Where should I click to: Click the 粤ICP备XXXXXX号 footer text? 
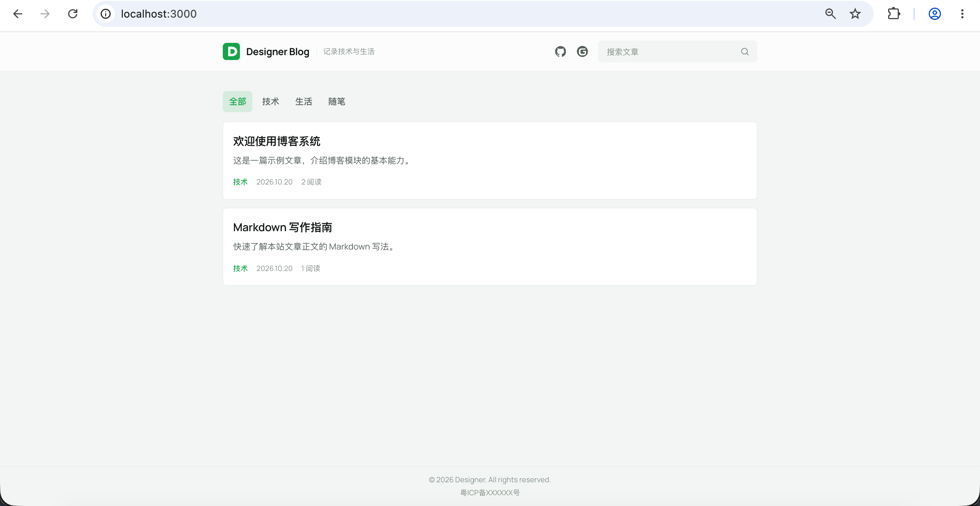pos(490,493)
